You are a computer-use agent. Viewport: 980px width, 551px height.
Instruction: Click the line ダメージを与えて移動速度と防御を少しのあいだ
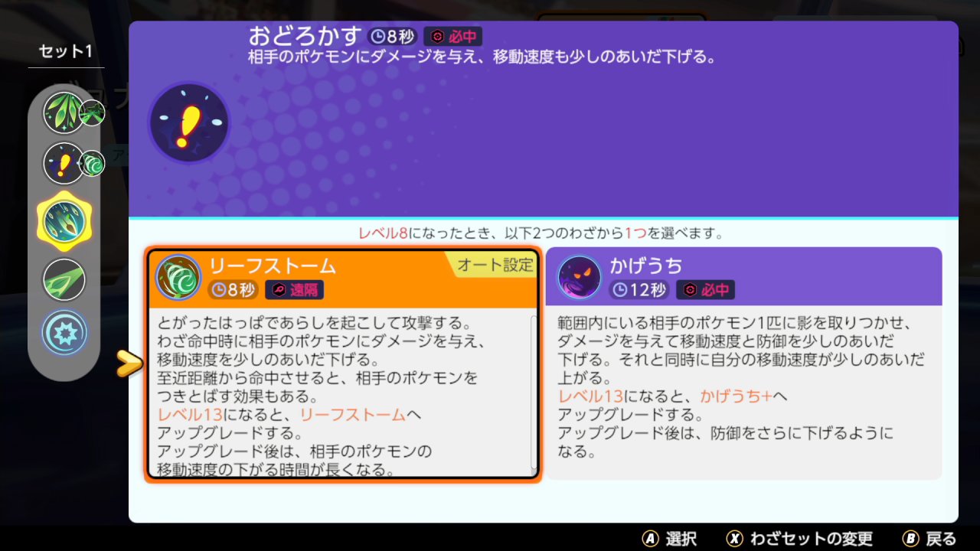point(726,341)
